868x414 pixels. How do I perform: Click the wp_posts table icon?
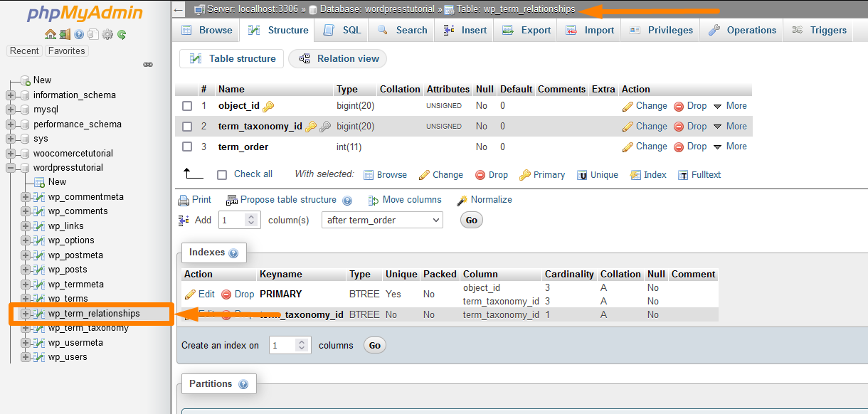(40, 270)
